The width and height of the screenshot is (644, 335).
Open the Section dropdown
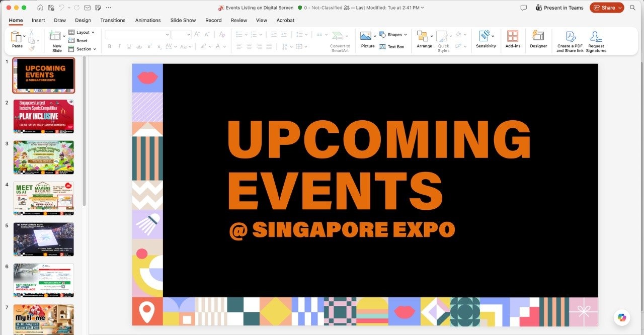pos(82,49)
